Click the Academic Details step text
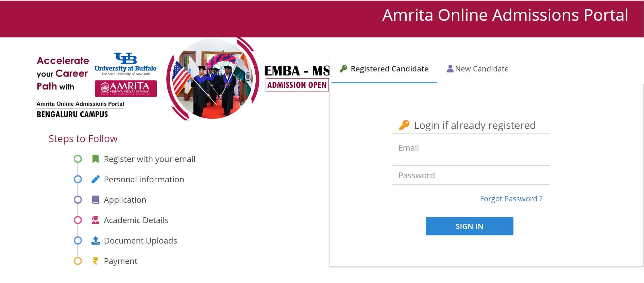Screen dimensions: 644x283 tap(136, 220)
